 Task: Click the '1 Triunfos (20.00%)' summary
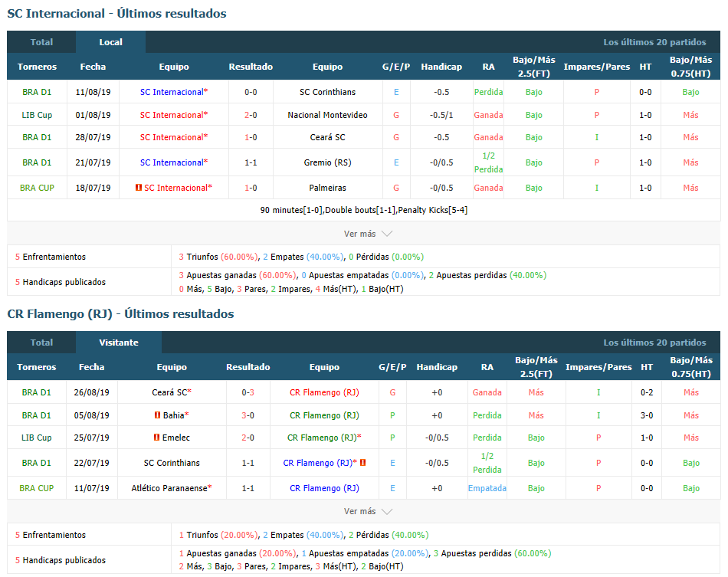coord(218,535)
